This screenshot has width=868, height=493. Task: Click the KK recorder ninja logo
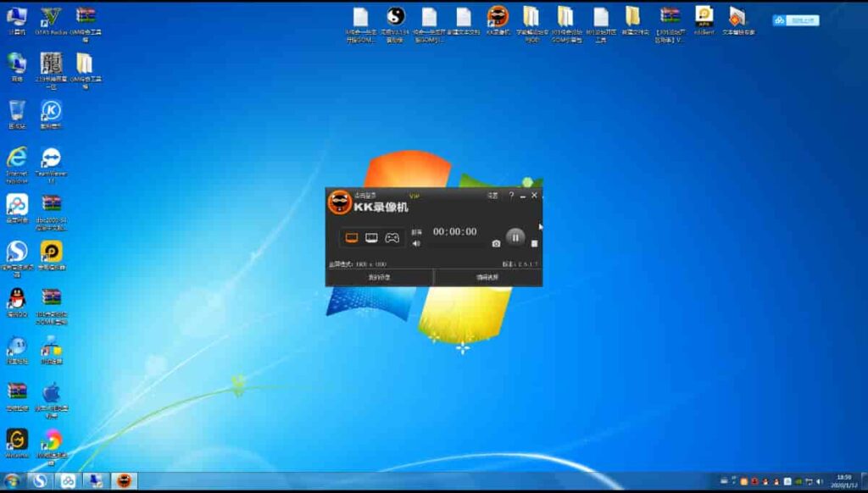(340, 202)
